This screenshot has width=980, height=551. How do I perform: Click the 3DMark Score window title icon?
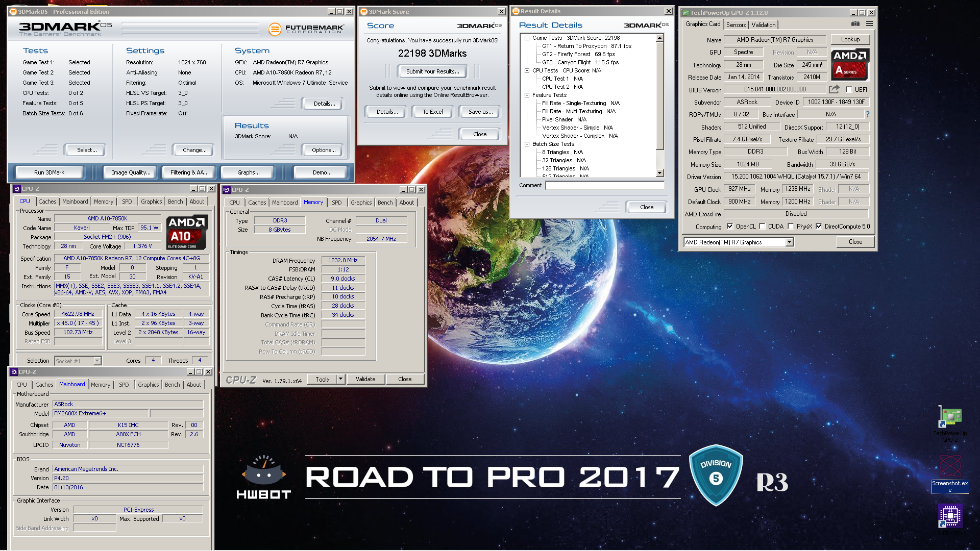click(x=363, y=12)
